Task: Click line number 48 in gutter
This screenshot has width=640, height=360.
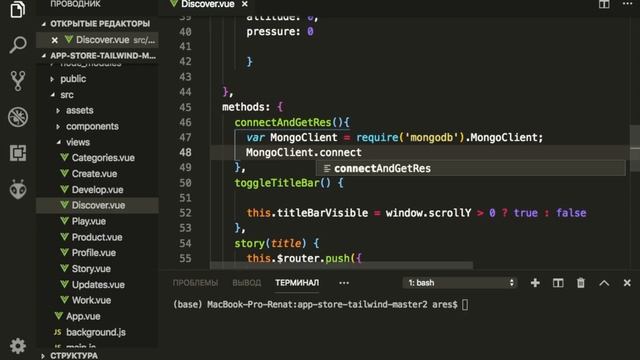Action: click(185, 152)
